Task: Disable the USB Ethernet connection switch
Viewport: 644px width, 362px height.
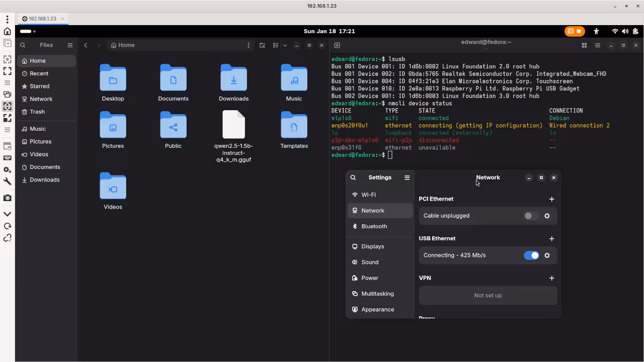Action: coord(531,255)
